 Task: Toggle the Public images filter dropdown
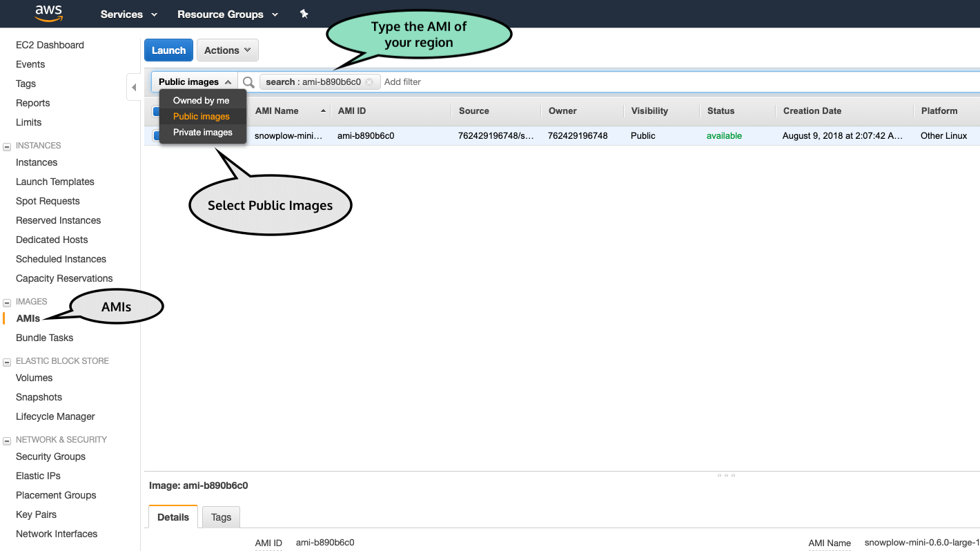click(x=195, y=82)
